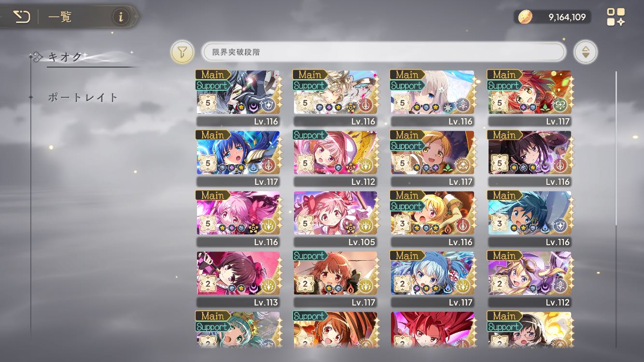Select the Lv.112 purple witch-hat Main card
Viewport: 644px width, 362px height.
530,279
